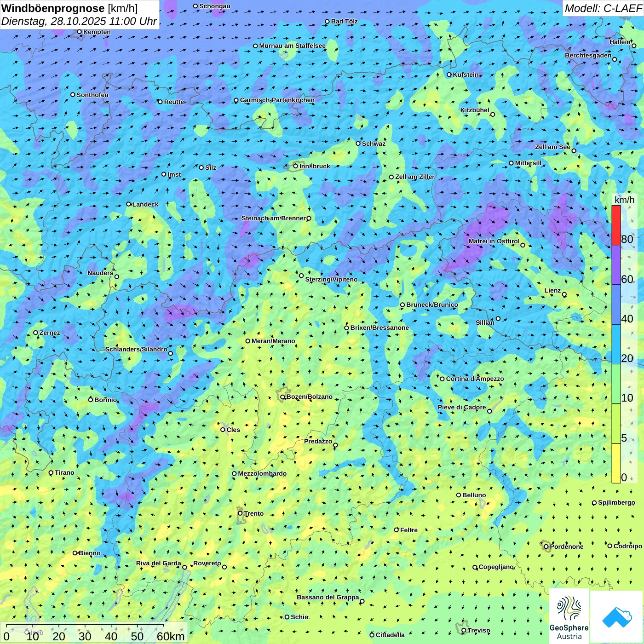Click the blue mountain-cloud logo icon
644x644 pixels.
pyautogui.click(x=617, y=617)
